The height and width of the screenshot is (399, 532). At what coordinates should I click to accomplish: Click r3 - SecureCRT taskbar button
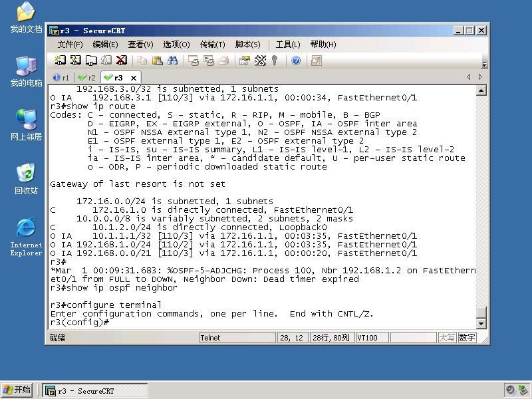coord(95,390)
